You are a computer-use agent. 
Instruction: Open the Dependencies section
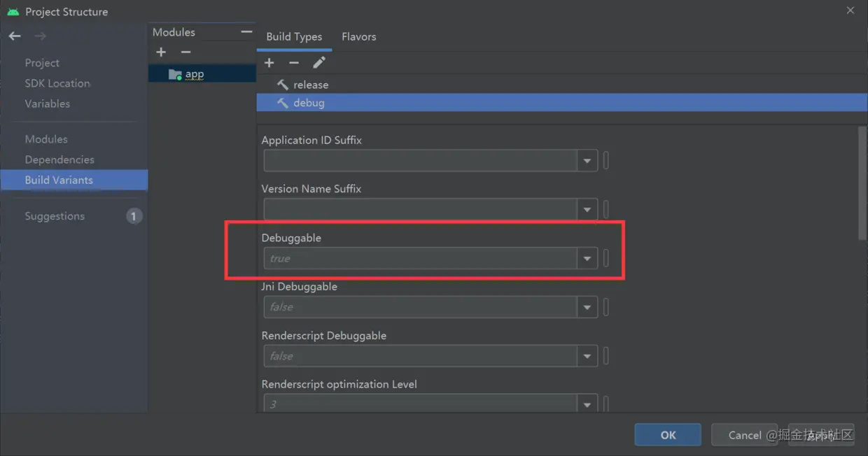59,159
